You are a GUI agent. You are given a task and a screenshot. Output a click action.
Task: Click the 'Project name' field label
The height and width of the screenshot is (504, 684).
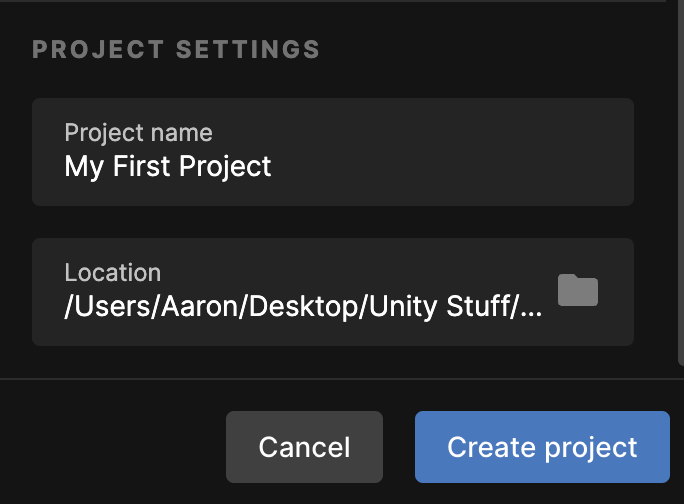coord(138,133)
